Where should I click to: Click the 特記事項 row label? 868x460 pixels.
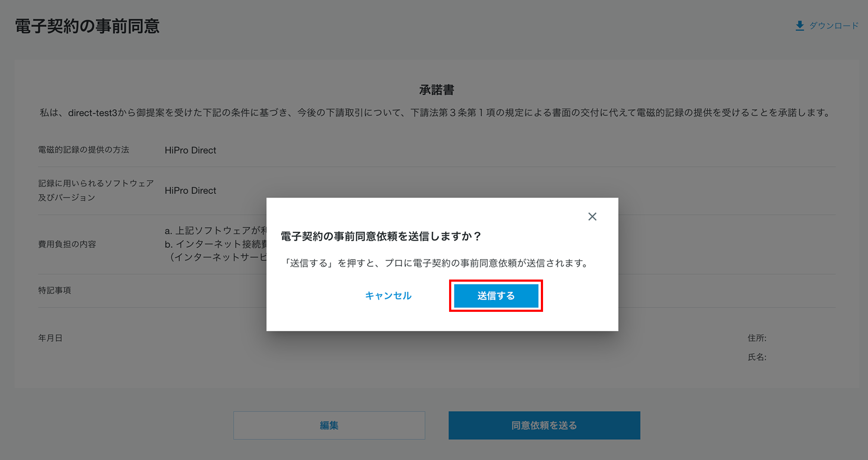pyautogui.click(x=55, y=290)
